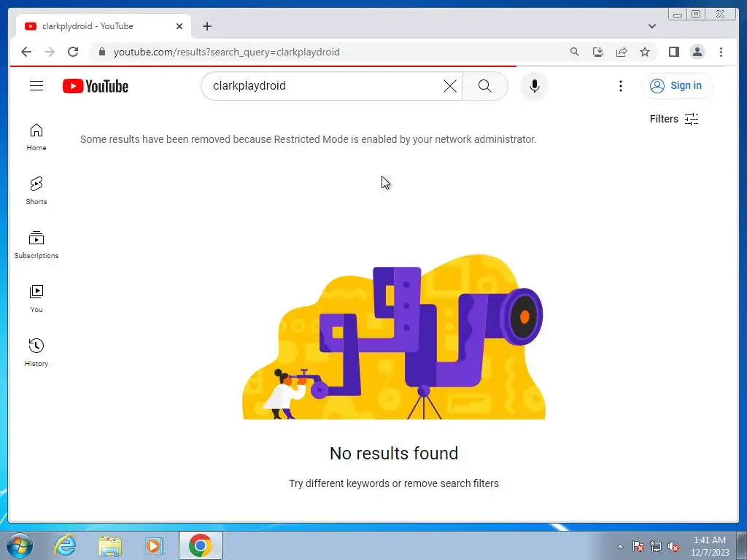Open the clock showing 1:41 AM
The width and height of the screenshot is (747, 560).
point(710,546)
